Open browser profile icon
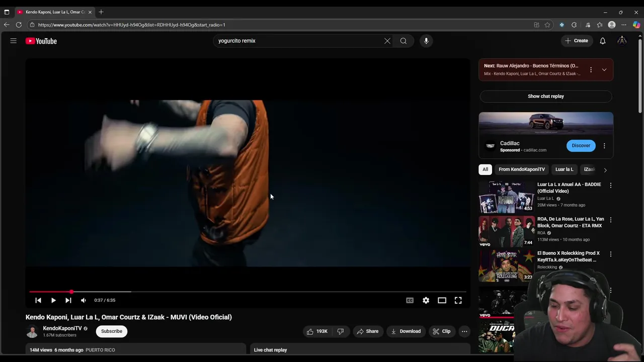644x362 pixels. (x=612, y=25)
